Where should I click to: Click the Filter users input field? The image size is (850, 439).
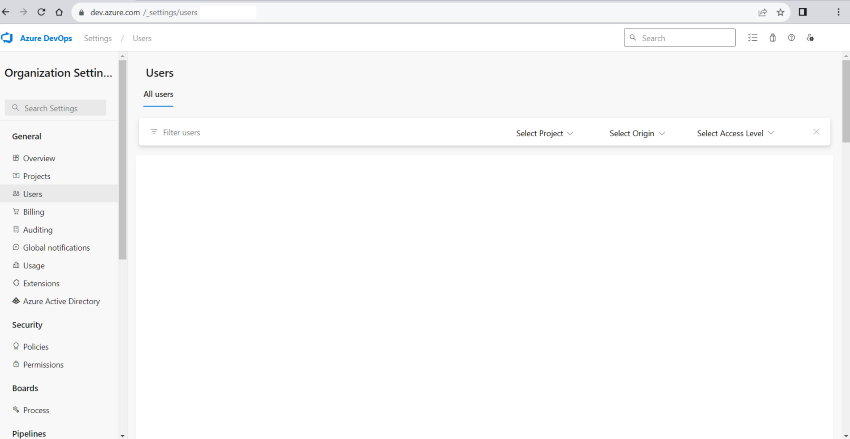[300, 132]
